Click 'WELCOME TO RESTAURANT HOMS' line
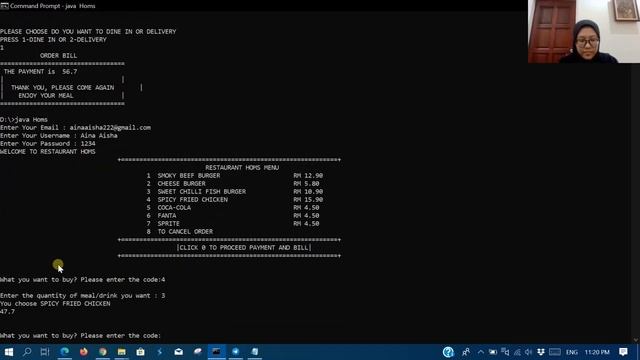This screenshot has width=640, height=360. tap(48, 151)
